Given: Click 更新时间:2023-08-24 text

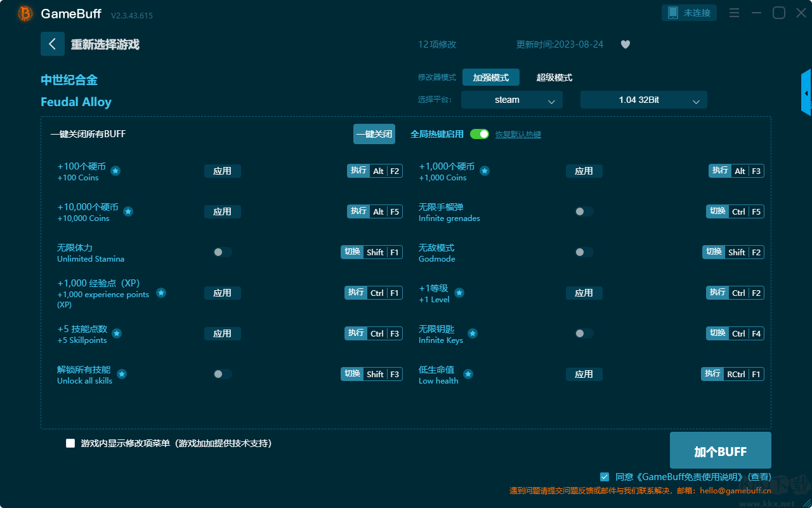Looking at the screenshot, I should [x=560, y=44].
